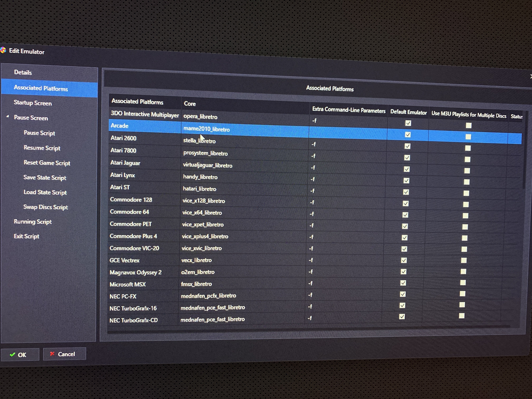Select the Commodore 128 platform cell
Screen dimensions: 532x399
coord(144,200)
